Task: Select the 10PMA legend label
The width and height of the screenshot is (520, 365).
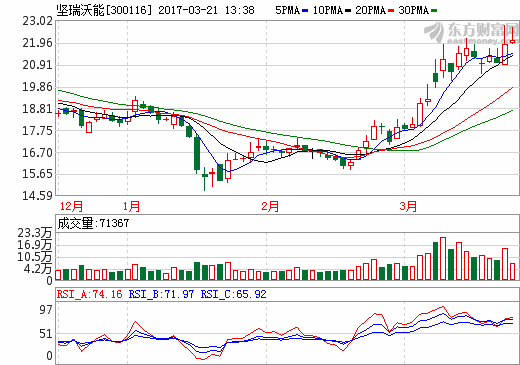Action: pos(328,10)
